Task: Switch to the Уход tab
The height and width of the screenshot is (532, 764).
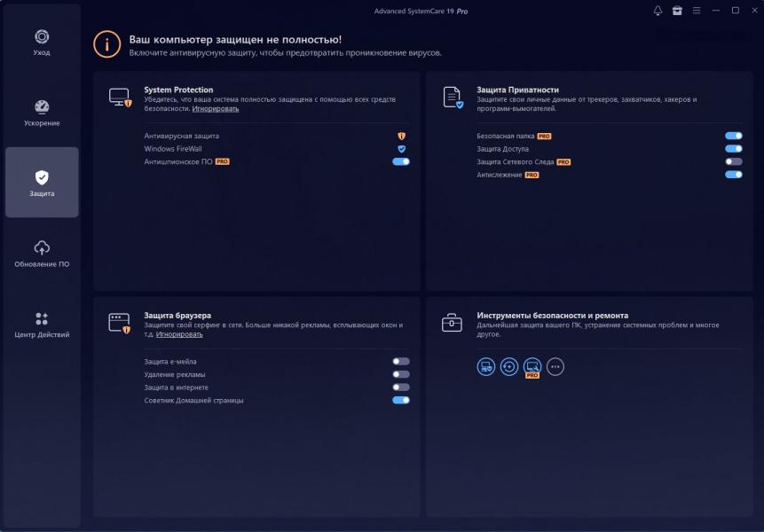Action: coord(42,42)
